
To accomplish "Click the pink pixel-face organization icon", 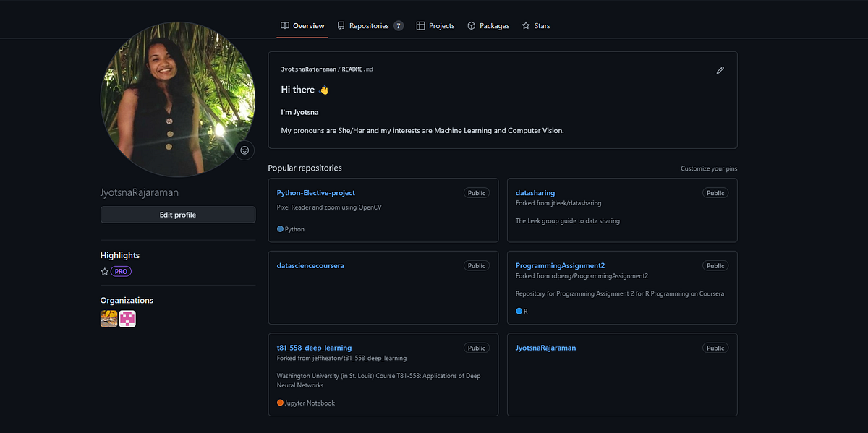I will pos(127,318).
